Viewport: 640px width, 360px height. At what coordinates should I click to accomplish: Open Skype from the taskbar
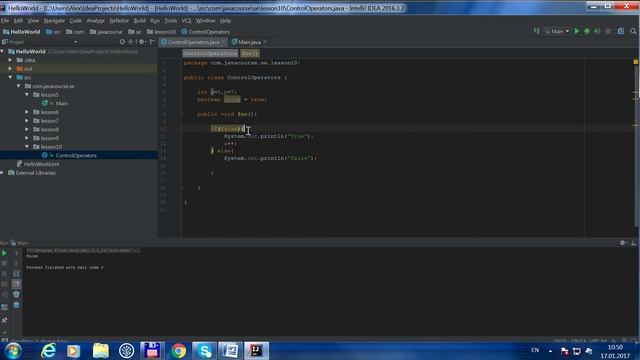point(204,351)
